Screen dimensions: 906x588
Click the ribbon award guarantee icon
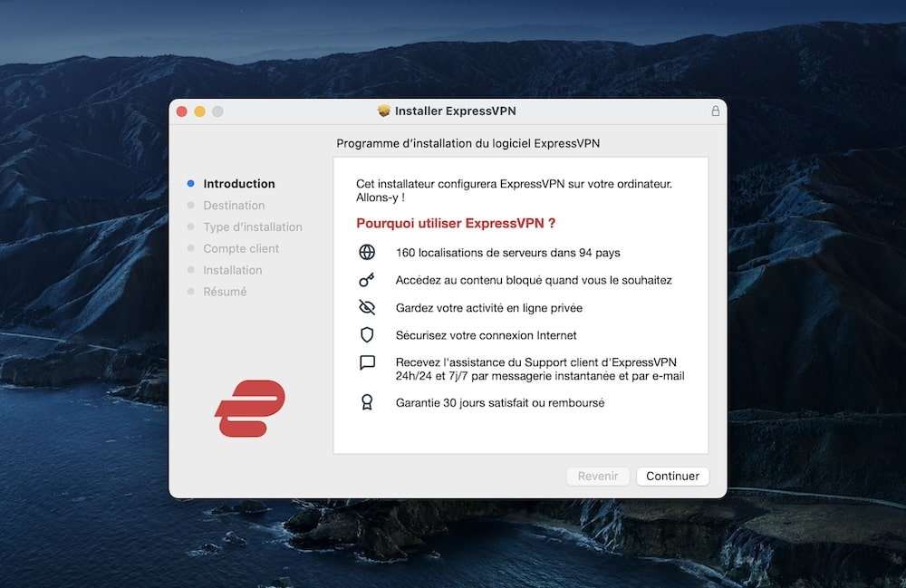(367, 402)
